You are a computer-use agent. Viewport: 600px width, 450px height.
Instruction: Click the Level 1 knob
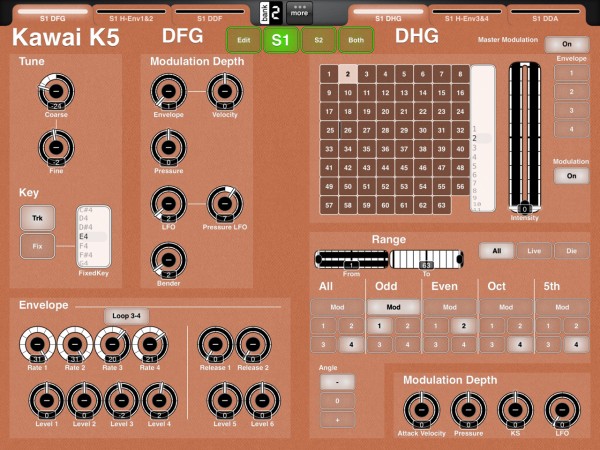47,401
